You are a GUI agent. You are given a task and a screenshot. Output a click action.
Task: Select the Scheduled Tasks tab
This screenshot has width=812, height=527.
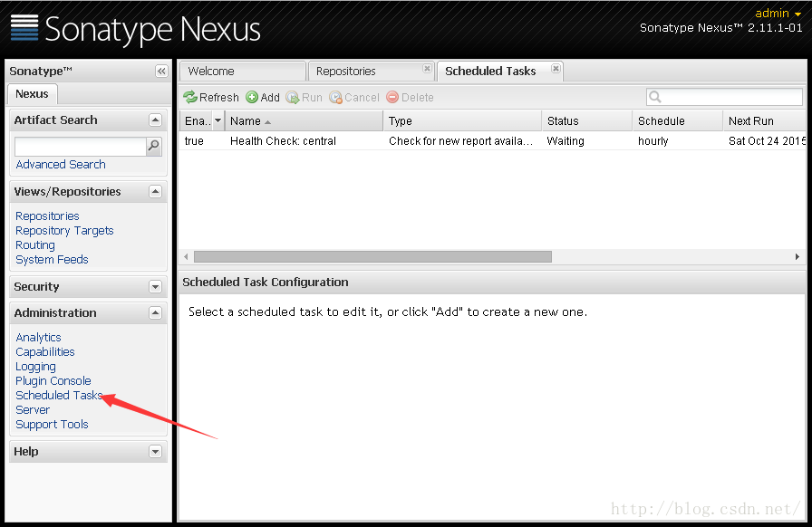(x=500, y=71)
